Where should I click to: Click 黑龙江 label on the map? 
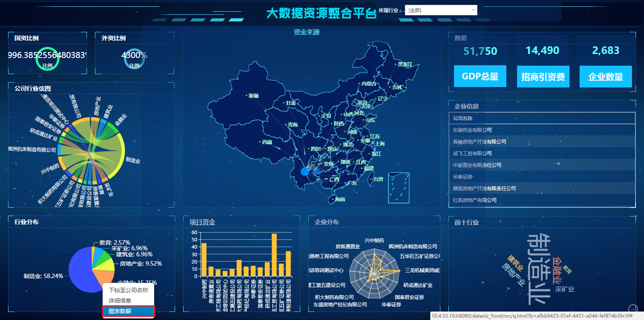(405, 64)
